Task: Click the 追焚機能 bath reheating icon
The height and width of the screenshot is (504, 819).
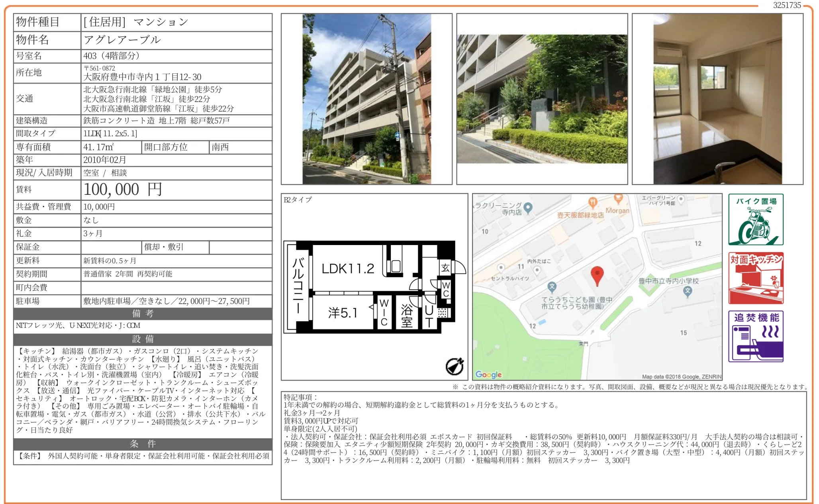Action: tap(756, 336)
